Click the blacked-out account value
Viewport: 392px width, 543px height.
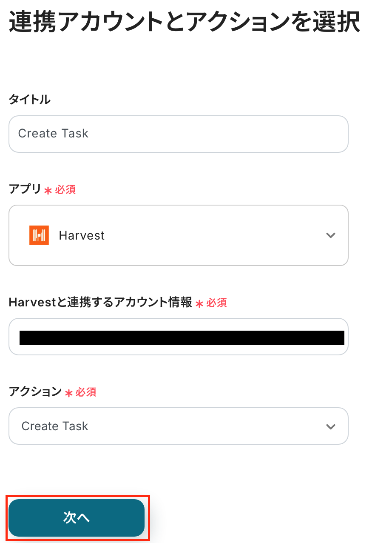click(182, 337)
